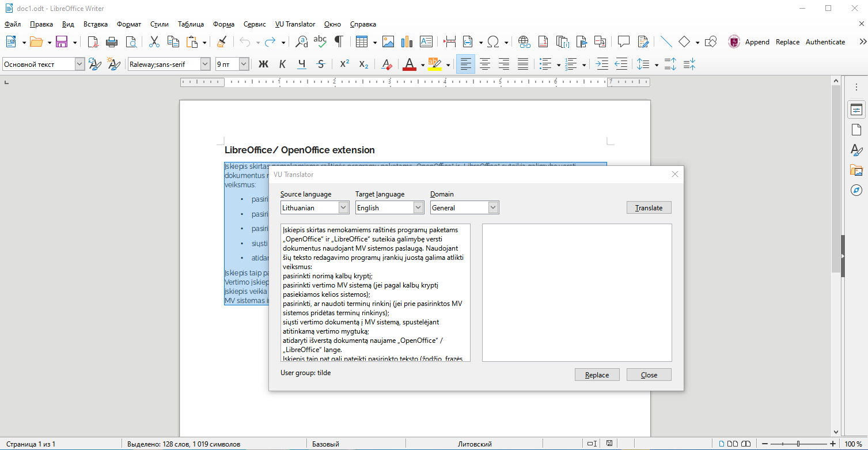Insert image icon

pyautogui.click(x=388, y=41)
